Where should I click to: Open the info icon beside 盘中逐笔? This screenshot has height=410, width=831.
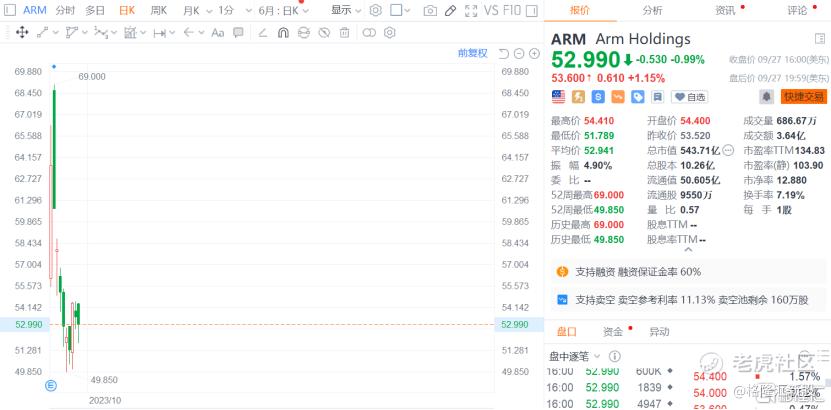tap(614, 356)
